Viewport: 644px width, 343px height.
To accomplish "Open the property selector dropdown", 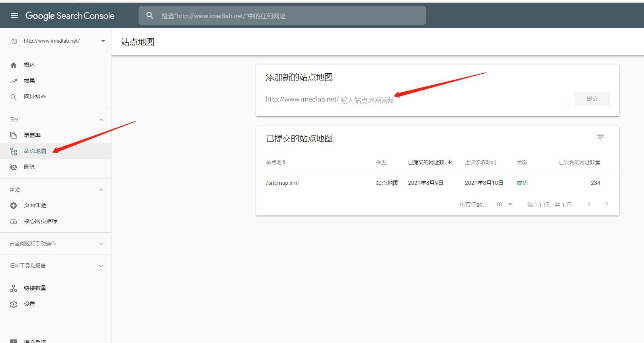I will point(103,41).
